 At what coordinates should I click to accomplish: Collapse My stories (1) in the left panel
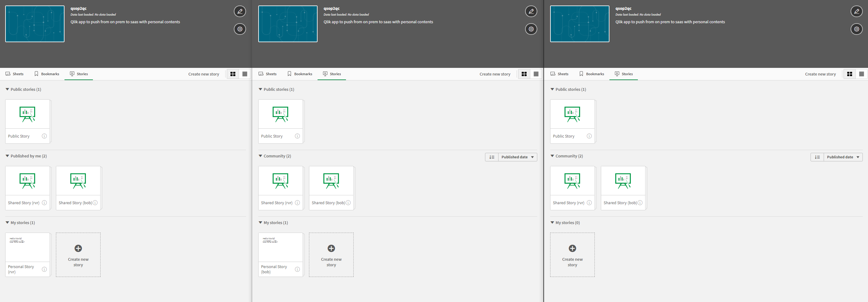[20, 223]
